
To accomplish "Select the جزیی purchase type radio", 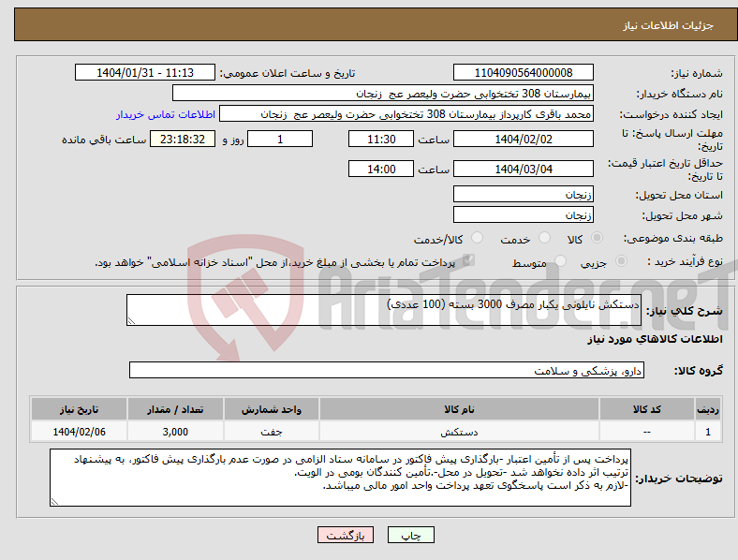I will point(621,261).
